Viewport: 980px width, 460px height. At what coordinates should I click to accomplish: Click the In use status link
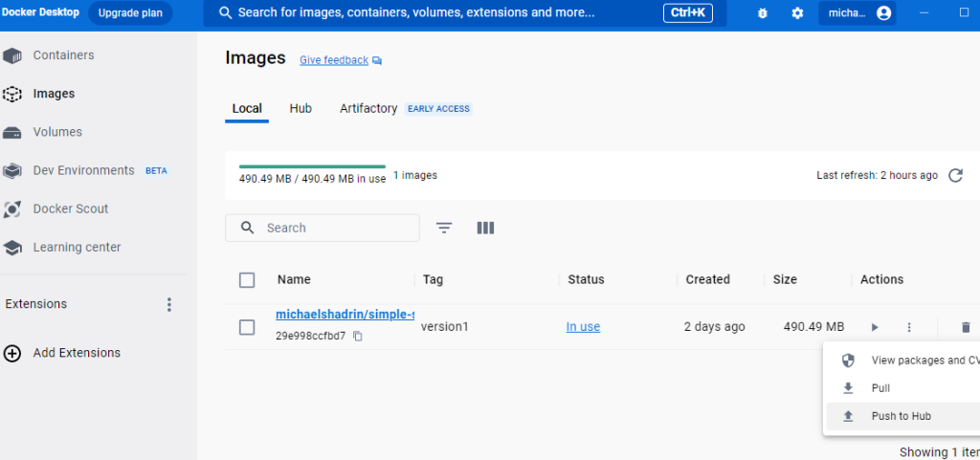tap(583, 327)
